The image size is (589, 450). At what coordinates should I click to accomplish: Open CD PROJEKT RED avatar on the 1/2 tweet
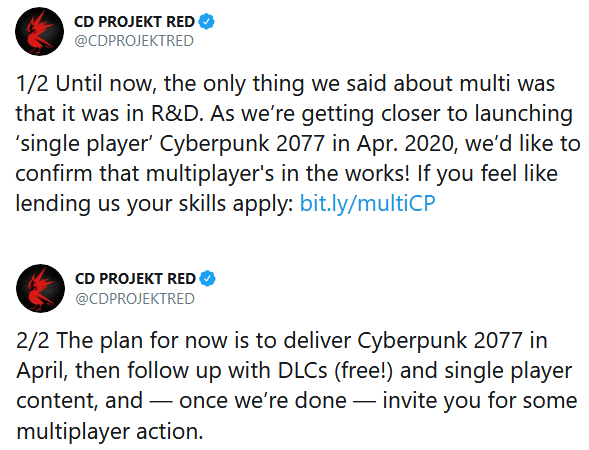pos(39,32)
